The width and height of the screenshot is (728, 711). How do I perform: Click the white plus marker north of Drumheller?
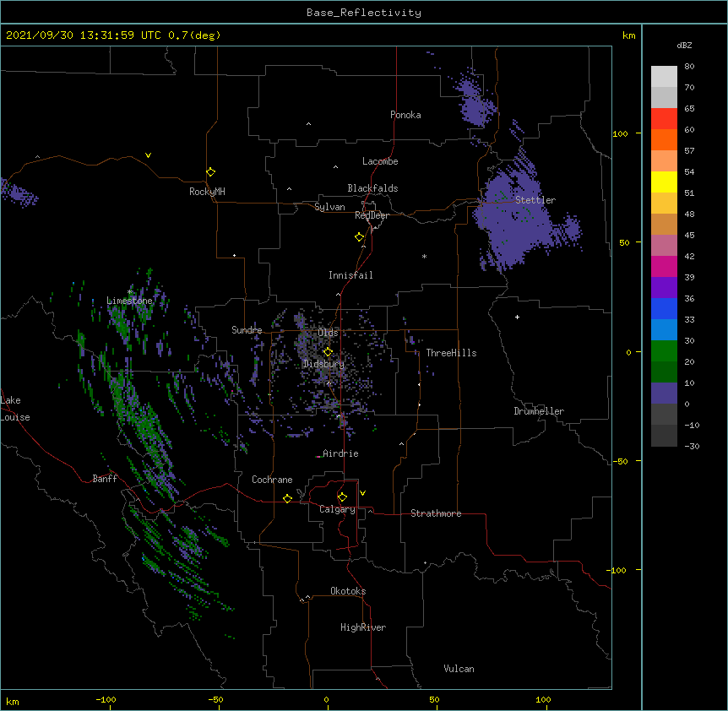(x=517, y=317)
